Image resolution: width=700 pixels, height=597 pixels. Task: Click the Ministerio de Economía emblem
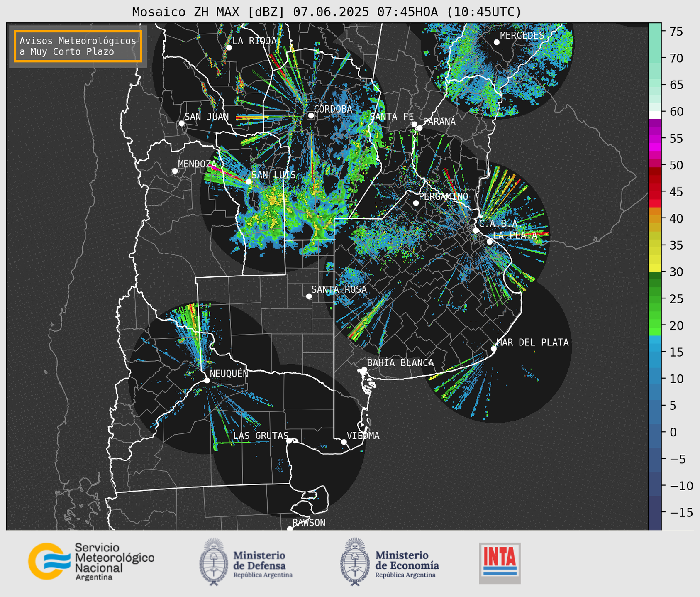tap(355, 562)
